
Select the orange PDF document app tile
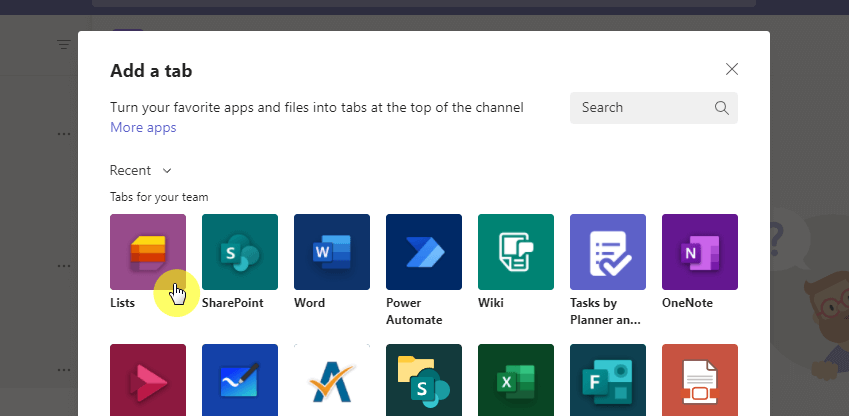pos(700,380)
